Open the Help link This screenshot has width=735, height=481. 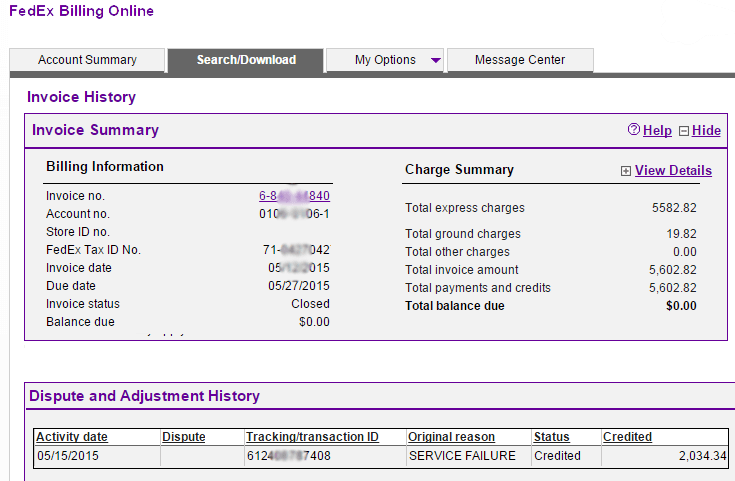(657, 131)
